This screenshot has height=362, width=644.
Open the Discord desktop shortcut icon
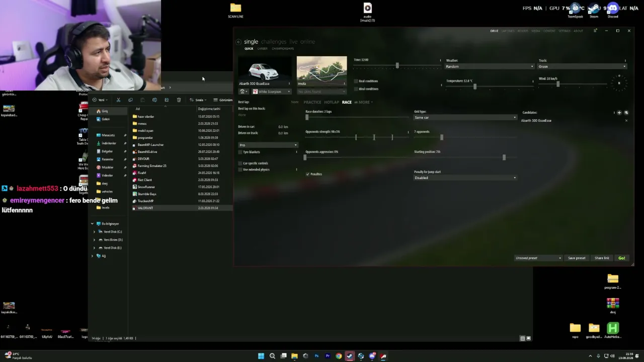pyautogui.click(x=613, y=11)
